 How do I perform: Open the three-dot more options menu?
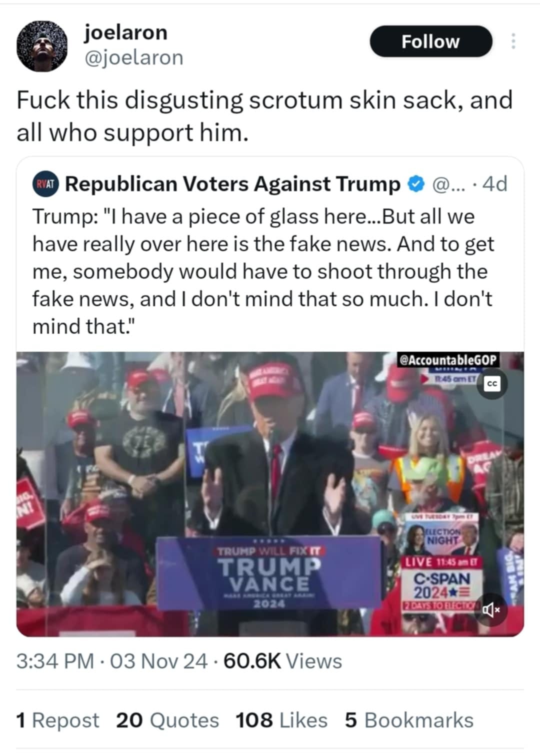[x=513, y=41]
